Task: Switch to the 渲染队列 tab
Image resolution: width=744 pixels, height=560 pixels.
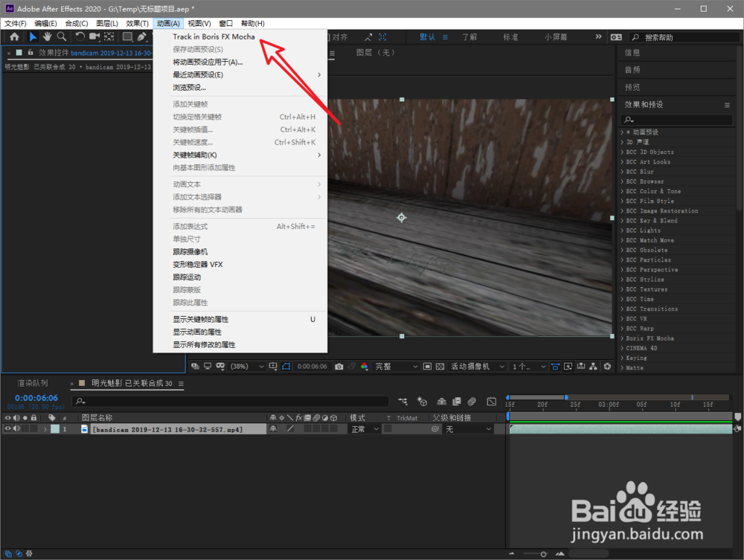Action: pos(33,383)
